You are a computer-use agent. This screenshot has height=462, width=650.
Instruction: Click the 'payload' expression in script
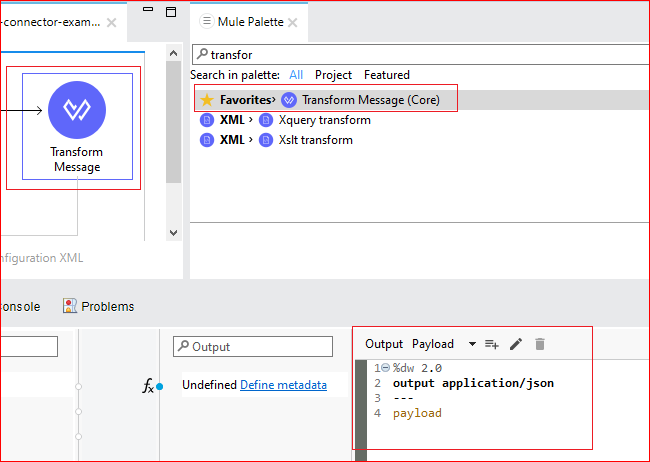point(417,413)
